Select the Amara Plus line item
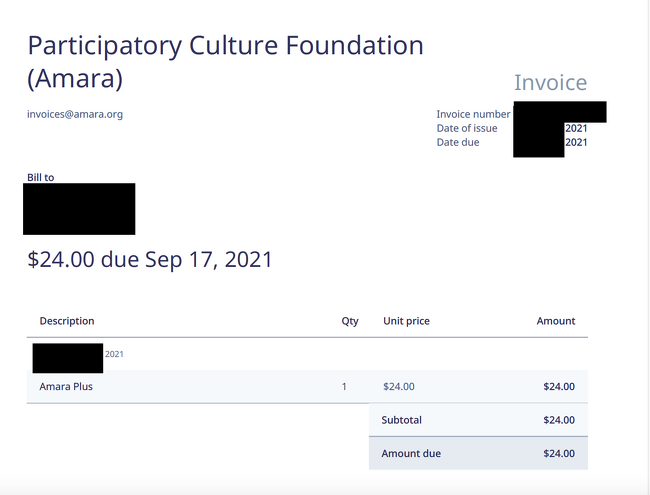650x495 pixels. coord(66,386)
